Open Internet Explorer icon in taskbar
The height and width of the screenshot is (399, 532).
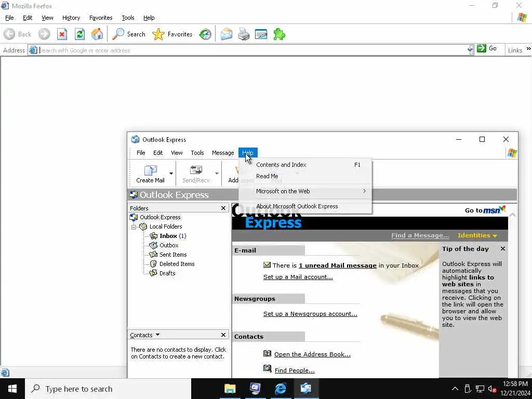[280, 389]
